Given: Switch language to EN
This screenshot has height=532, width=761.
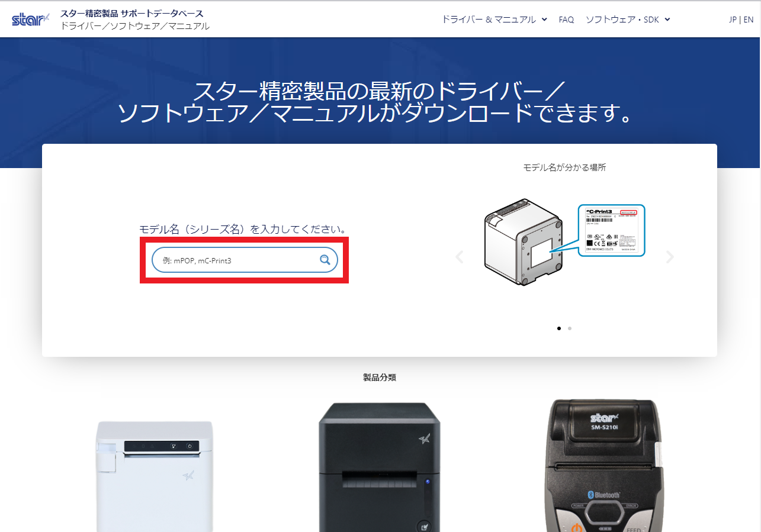Looking at the screenshot, I should point(749,20).
